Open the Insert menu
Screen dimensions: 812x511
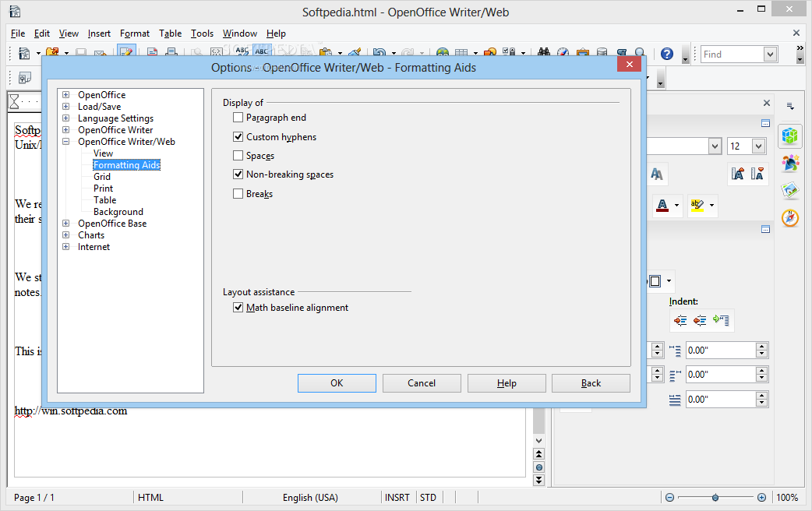(99, 33)
